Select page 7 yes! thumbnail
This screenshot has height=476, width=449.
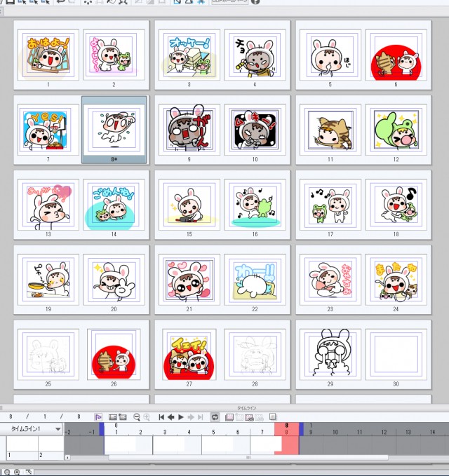point(48,130)
